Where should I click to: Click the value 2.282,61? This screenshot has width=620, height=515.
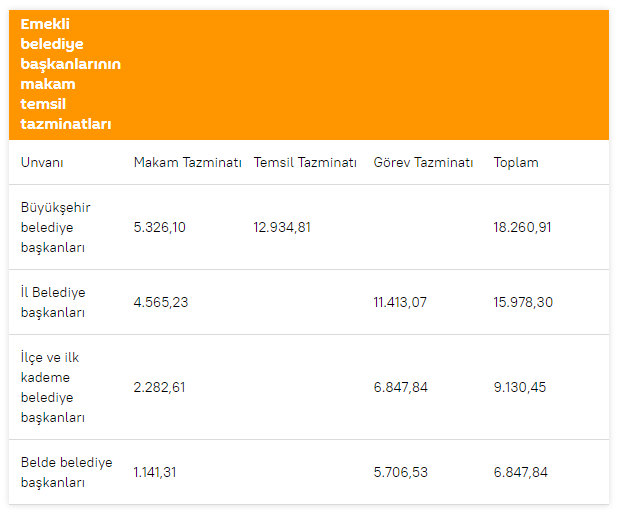[160, 387]
